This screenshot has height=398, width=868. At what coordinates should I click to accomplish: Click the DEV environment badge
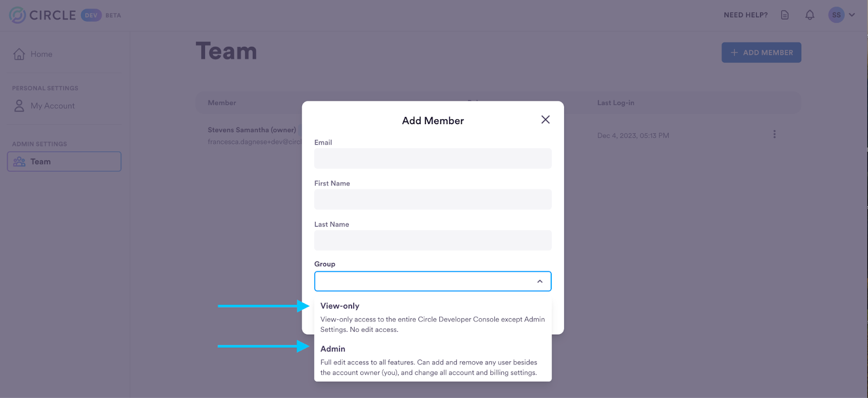coord(91,15)
